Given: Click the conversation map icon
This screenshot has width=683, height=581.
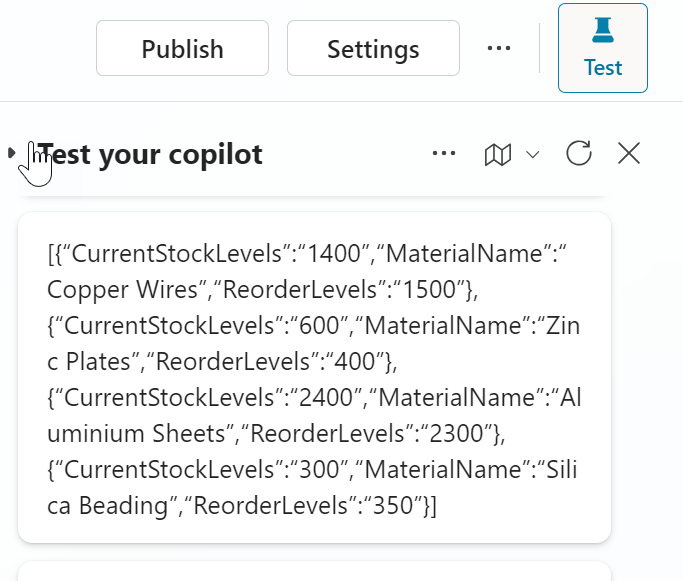Looking at the screenshot, I should (x=497, y=154).
